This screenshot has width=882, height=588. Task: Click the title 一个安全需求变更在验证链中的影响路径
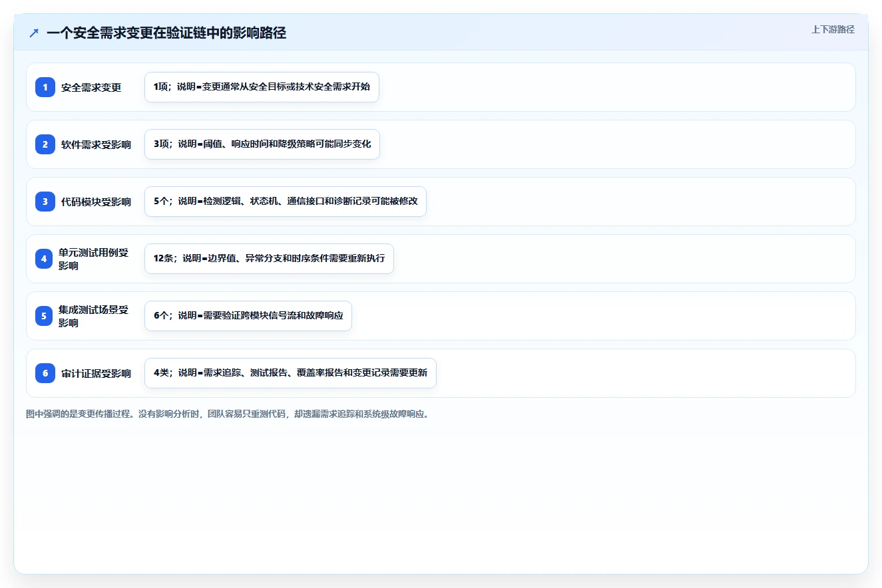166,33
